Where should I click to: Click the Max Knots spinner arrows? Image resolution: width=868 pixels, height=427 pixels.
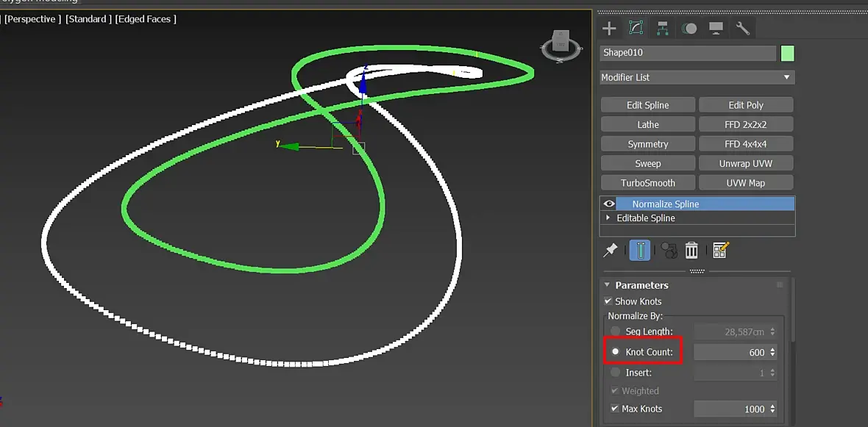[773, 409]
